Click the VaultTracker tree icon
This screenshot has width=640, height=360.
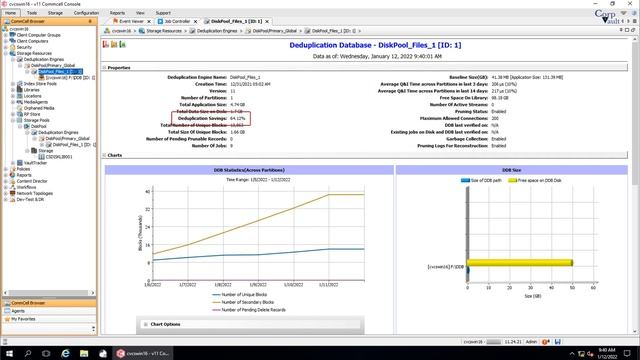[x=20, y=163]
